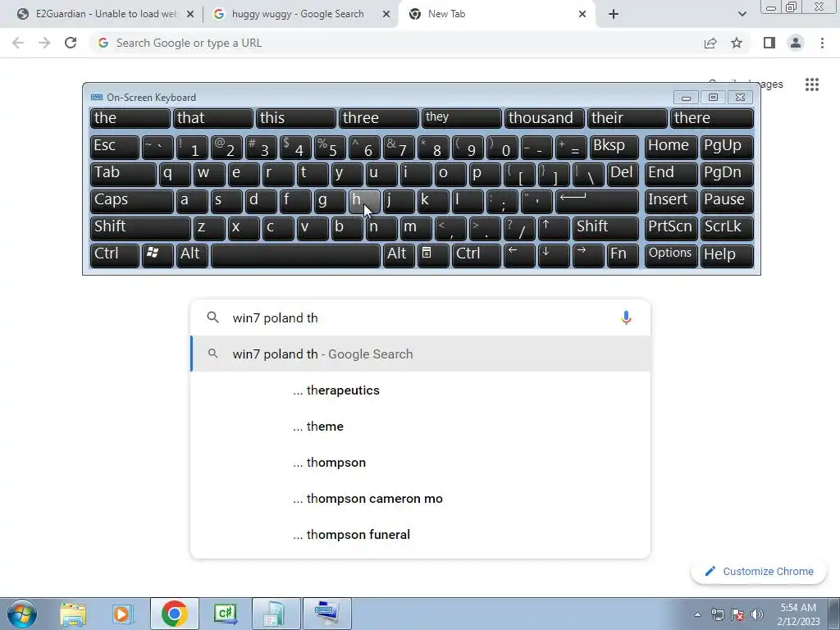840x630 pixels.
Task: Toggle the left Shift key
Action: coord(140,228)
